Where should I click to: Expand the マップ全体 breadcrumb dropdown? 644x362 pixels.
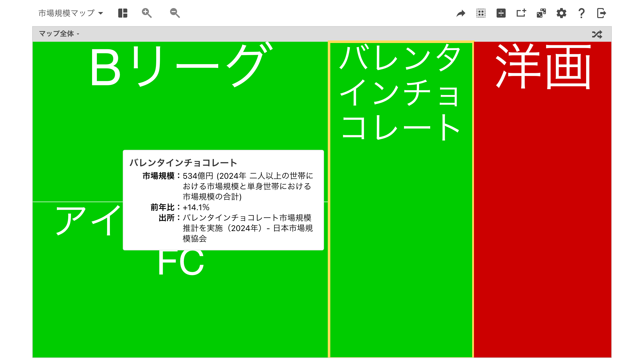coord(59,34)
